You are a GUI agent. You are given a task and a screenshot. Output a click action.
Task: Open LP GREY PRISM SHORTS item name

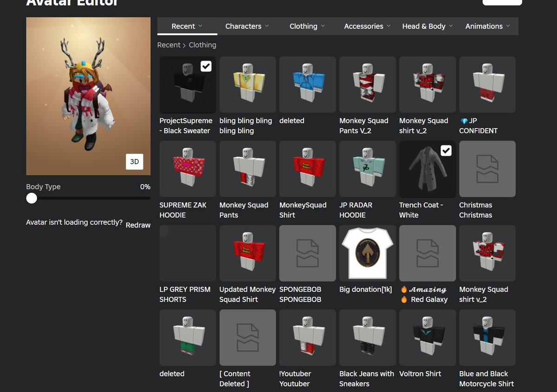tap(185, 294)
